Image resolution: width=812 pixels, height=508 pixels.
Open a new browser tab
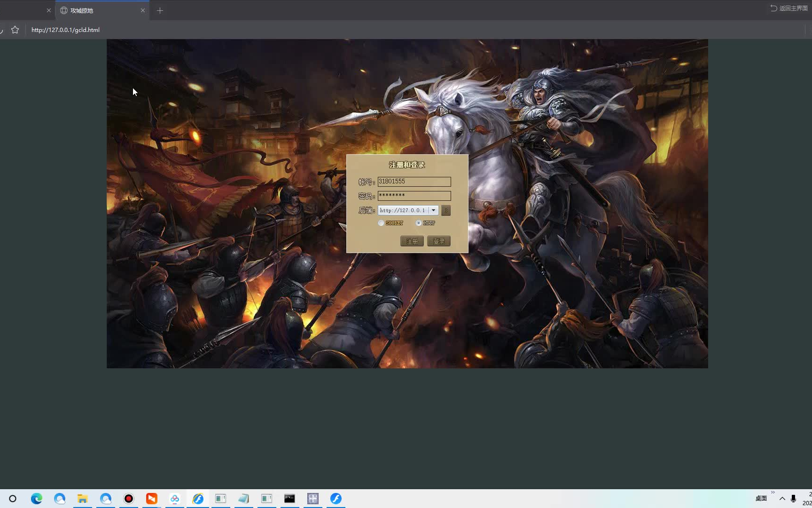pos(160,10)
